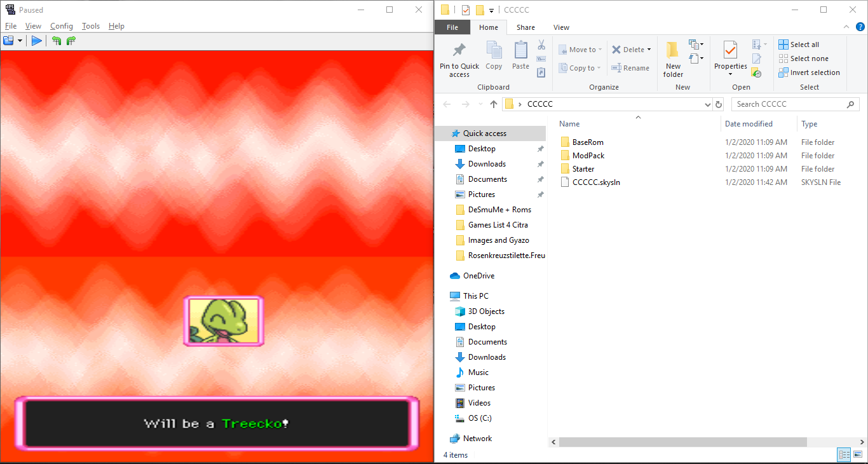Open ROM icon in DeSmuME toolbar
The image size is (868, 464).
pos(8,41)
